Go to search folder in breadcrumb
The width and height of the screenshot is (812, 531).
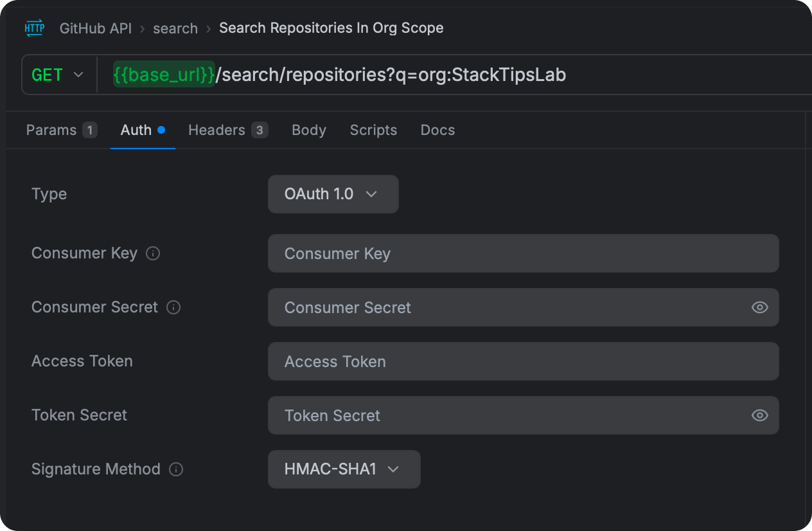click(x=175, y=28)
